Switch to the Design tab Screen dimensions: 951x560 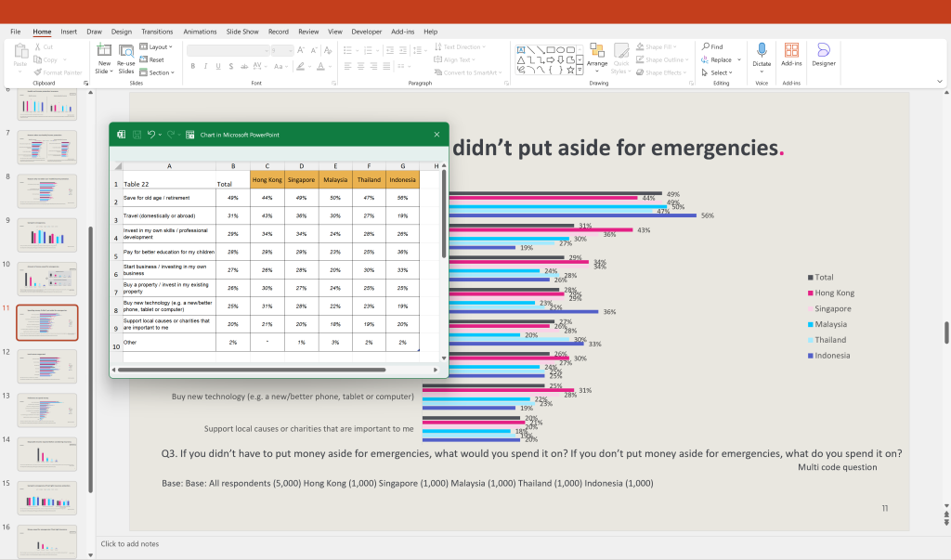coord(121,32)
